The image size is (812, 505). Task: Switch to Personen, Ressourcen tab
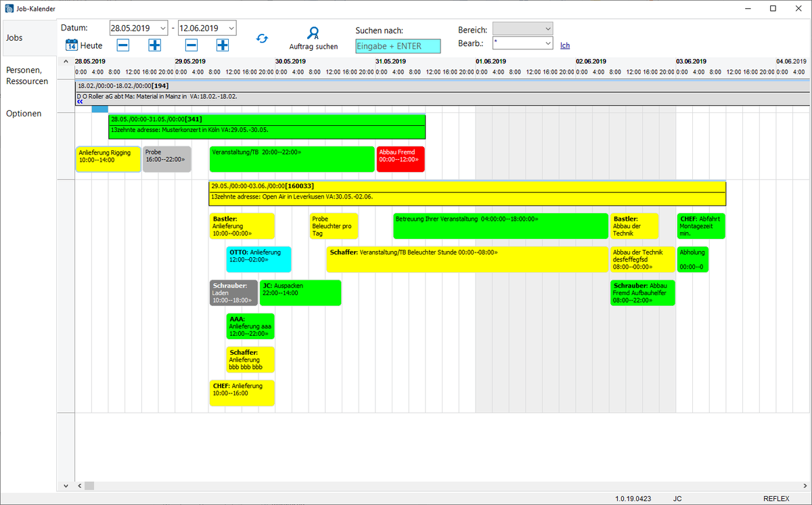click(x=28, y=75)
